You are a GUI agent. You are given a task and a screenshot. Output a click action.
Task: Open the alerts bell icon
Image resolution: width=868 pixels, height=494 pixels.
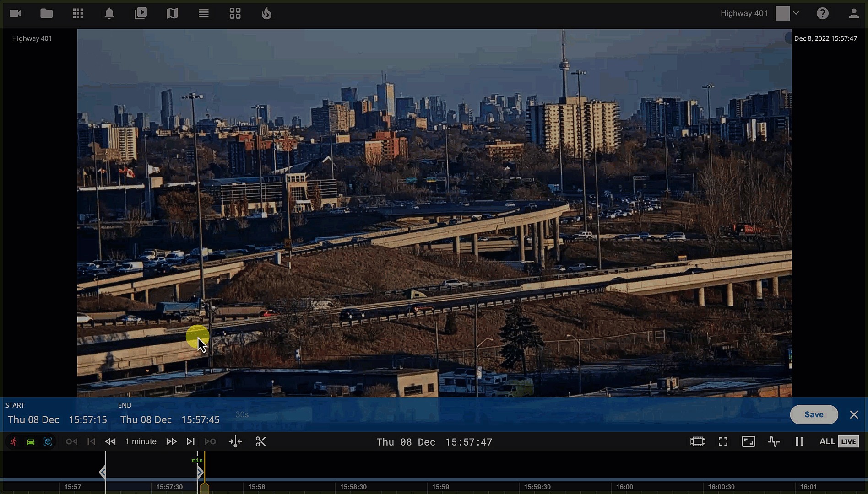[109, 14]
